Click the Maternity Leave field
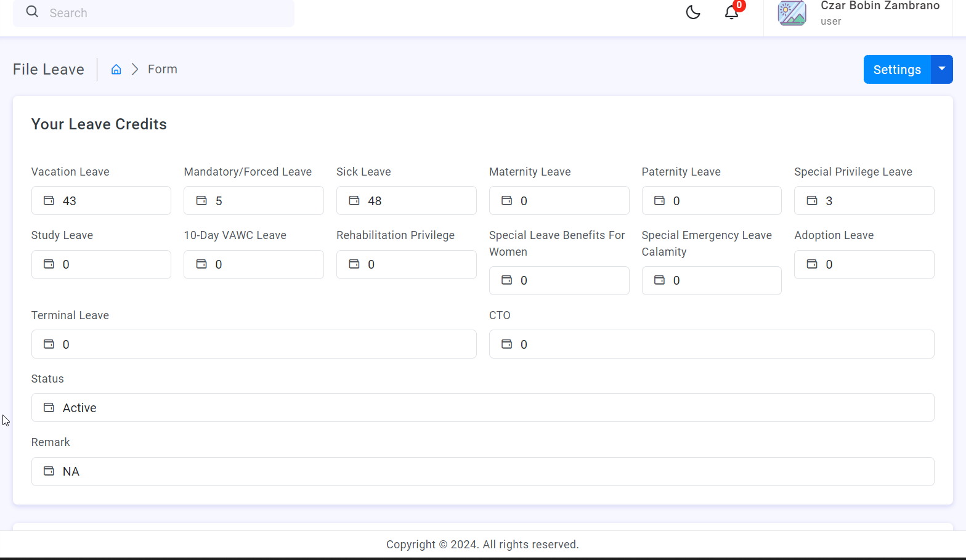The width and height of the screenshot is (966, 560). tap(559, 201)
